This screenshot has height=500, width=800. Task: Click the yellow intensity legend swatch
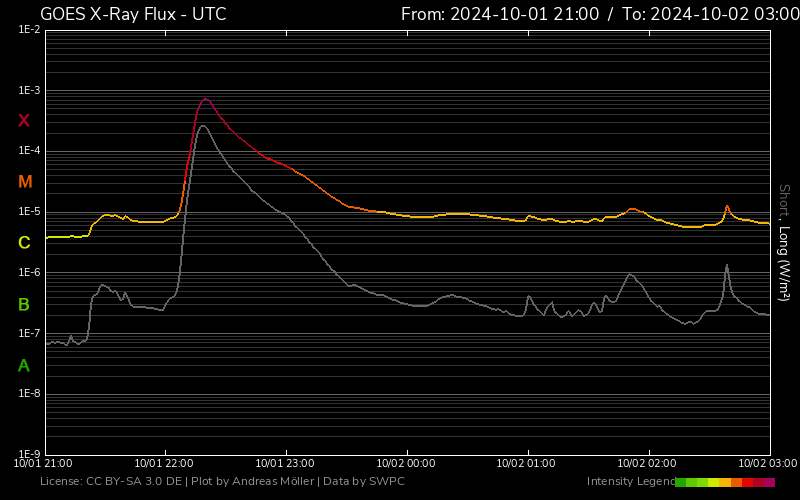point(714,482)
